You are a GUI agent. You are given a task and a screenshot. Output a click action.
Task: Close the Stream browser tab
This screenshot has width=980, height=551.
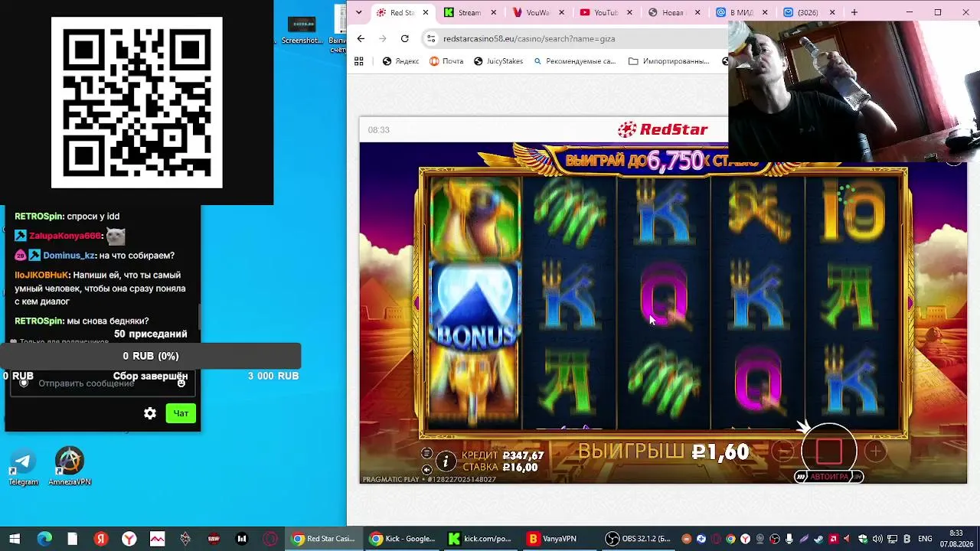pos(494,12)
